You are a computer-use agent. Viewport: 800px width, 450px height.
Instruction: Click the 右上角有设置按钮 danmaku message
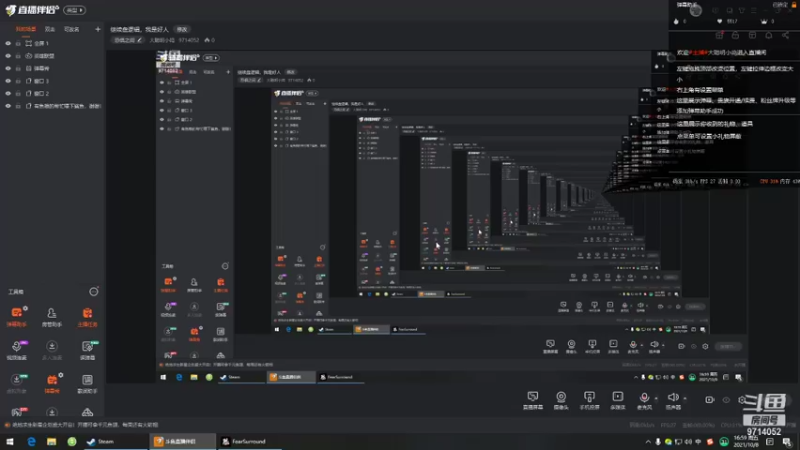pyautogui.click(x=700, y=90)
